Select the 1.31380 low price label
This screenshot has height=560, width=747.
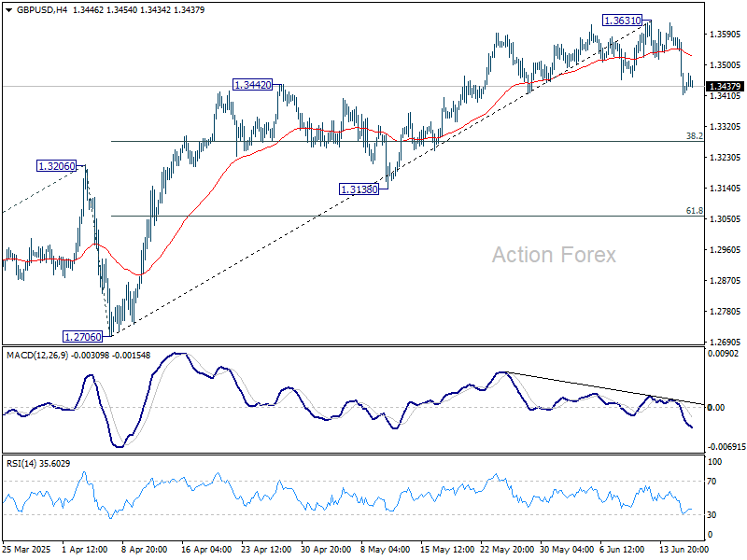[x=359, y=189]
